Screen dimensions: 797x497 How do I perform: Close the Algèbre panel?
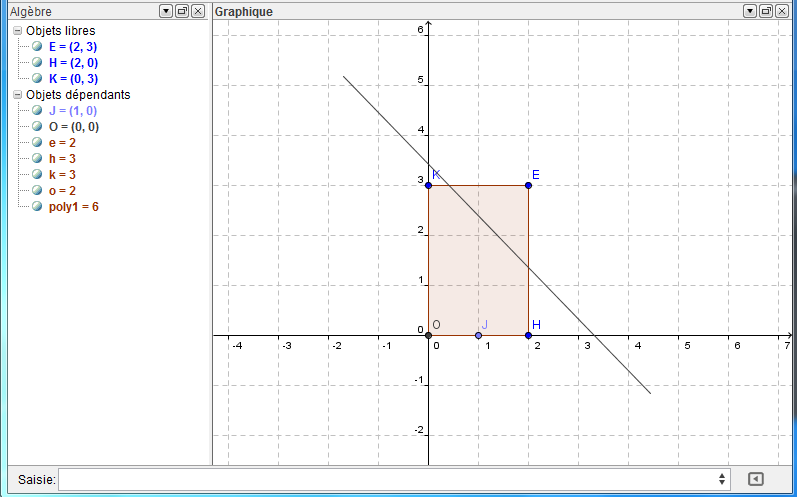pos(197,10)
